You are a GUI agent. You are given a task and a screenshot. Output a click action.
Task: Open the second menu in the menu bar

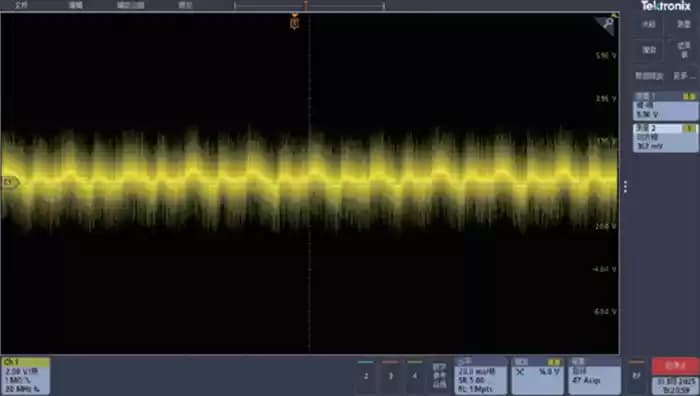pos(75,5)
